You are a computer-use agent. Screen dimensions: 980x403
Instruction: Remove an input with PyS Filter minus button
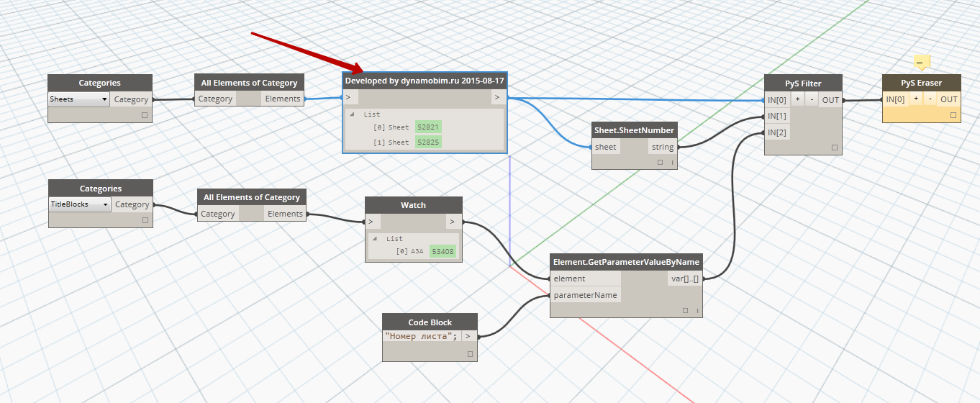pyautogui.click(x=812, y=100)
